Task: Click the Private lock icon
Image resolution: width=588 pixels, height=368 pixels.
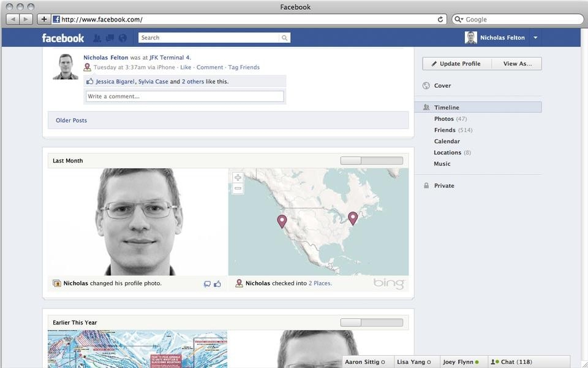Action: pos(426,185)
